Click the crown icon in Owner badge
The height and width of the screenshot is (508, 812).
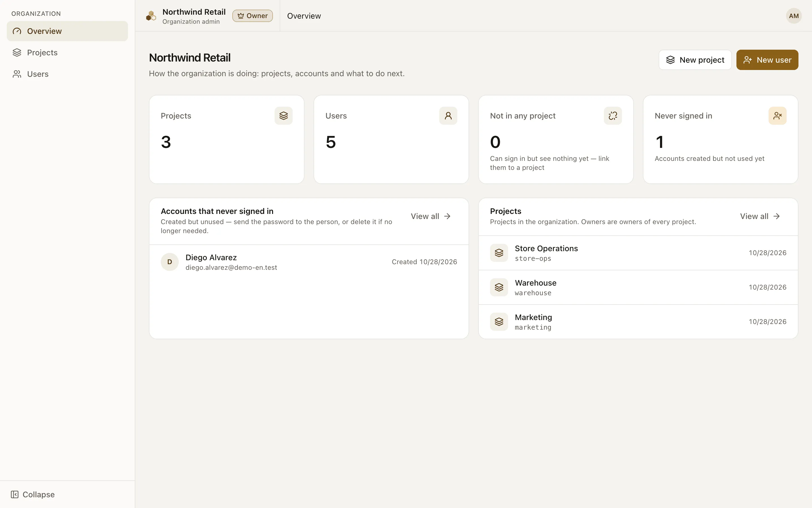(240, 16)
